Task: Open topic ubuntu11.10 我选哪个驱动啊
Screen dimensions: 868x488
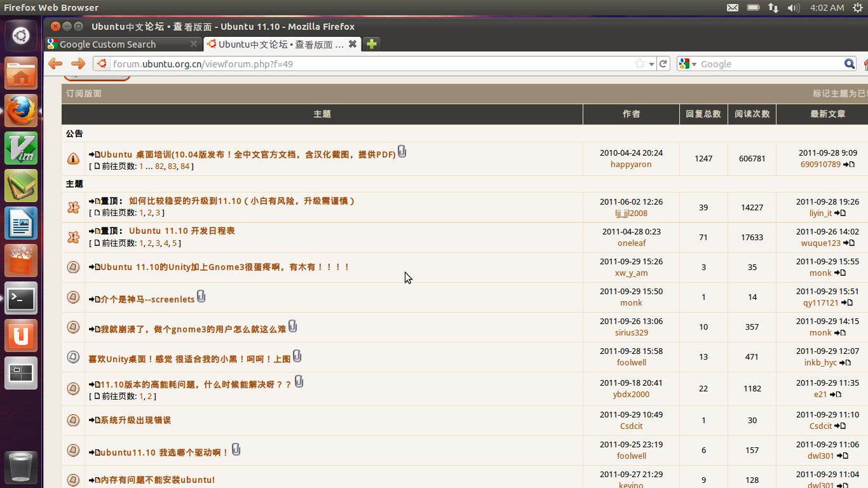Action: coord(165,452)
